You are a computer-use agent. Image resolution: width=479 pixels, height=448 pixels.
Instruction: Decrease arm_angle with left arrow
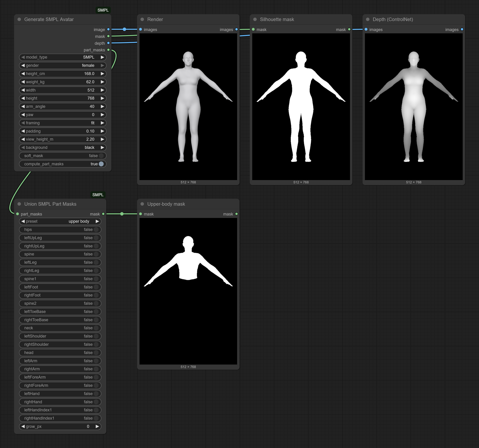tap(23, 107)
